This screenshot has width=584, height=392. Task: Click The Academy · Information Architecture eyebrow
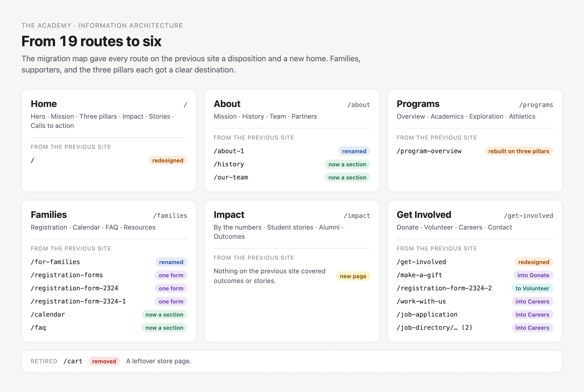tap(102, 26)
